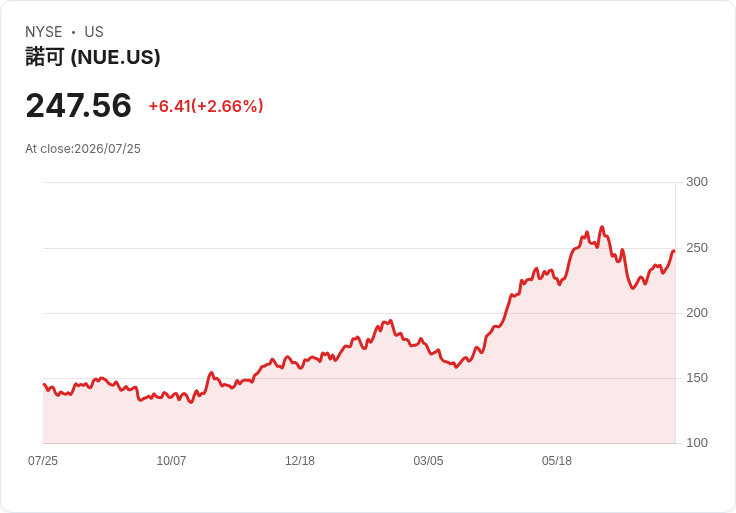Click the 150 y-axis price label
Image resolution: width=736 pixels, height=513 pixels.
pyautogui.click(x=697, y=378)
